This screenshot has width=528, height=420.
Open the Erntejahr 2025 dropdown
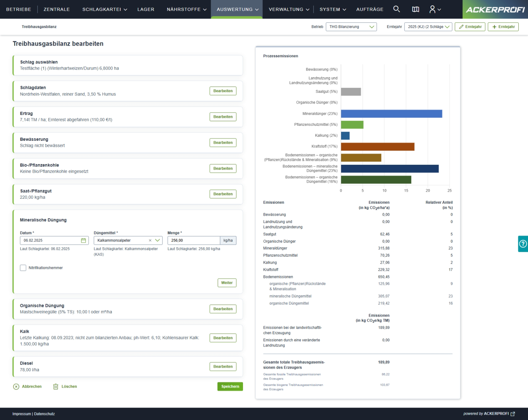(428, 27)
